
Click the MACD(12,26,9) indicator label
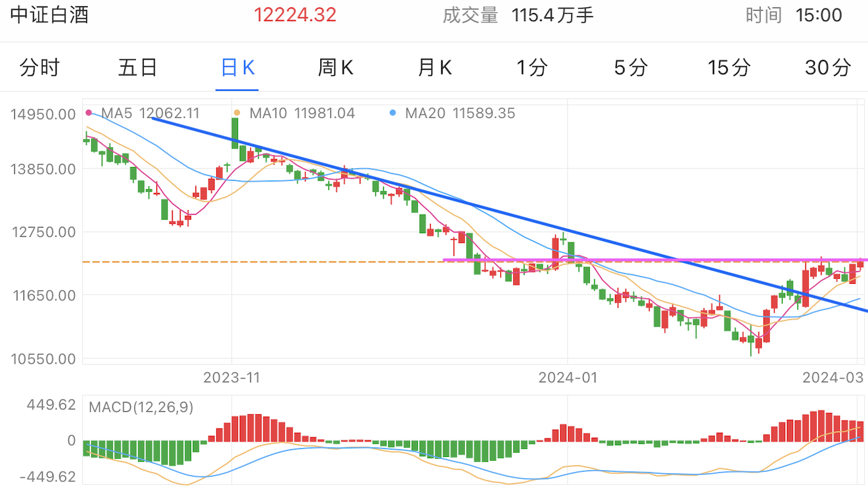pyautogui.click(x=141, y=408)
